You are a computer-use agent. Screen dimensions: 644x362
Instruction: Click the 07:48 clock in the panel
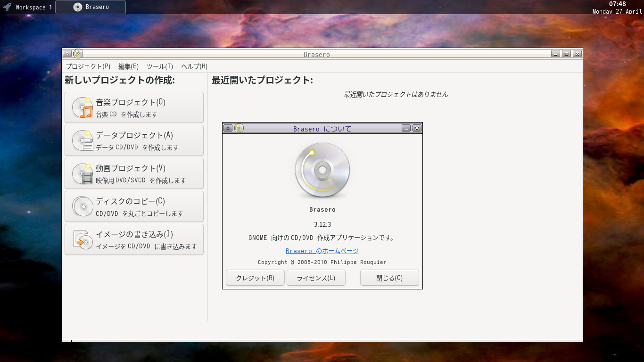point(617,4)
